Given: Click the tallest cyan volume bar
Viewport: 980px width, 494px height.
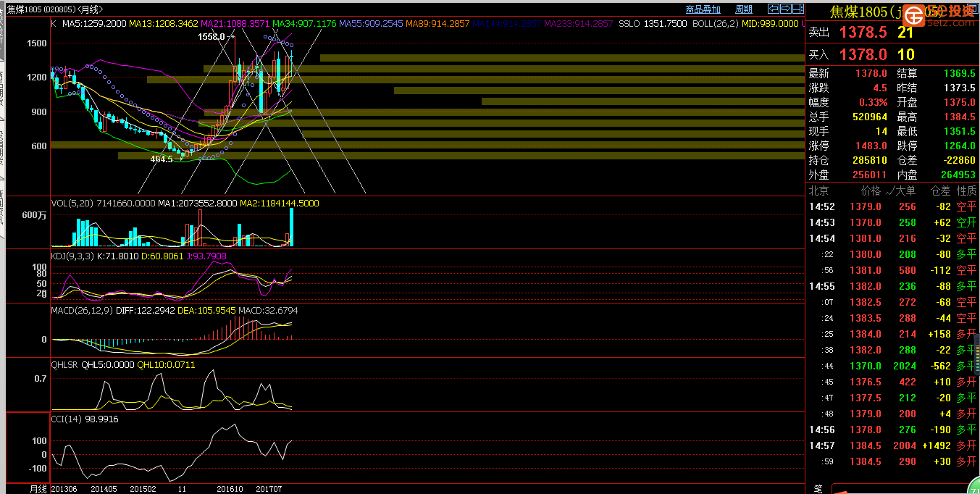Looking at the screenshot, I should 292,227.
